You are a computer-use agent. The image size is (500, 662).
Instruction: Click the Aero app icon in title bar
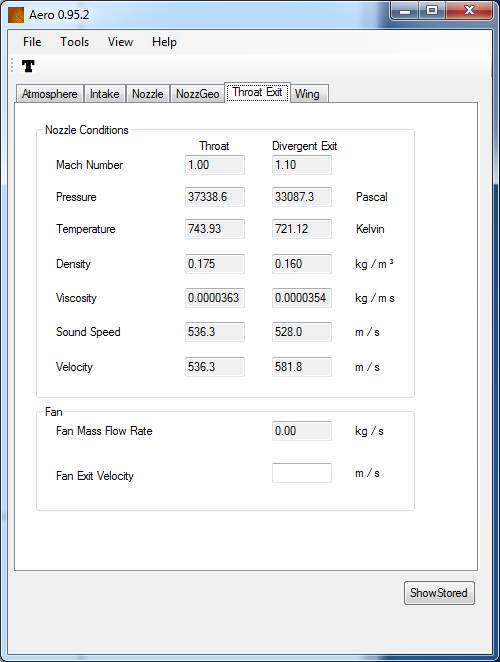(16, 15)
